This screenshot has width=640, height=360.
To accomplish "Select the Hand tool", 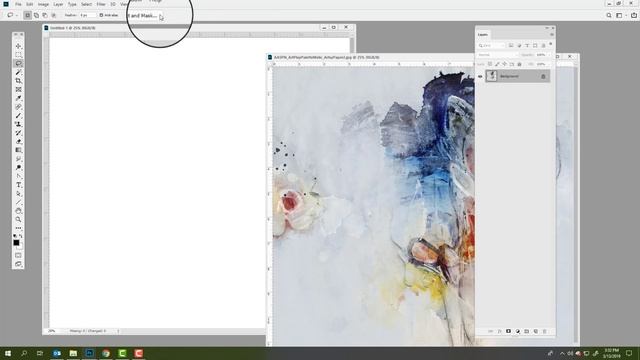I will 18,211.
